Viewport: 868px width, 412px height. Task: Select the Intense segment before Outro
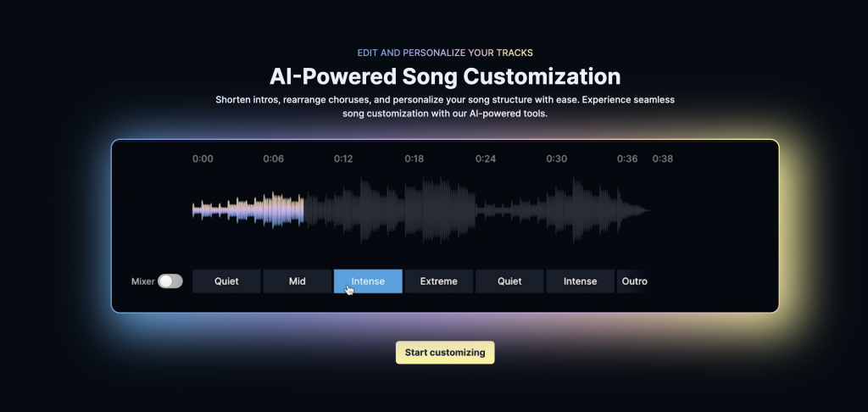(x=580, y=281)
